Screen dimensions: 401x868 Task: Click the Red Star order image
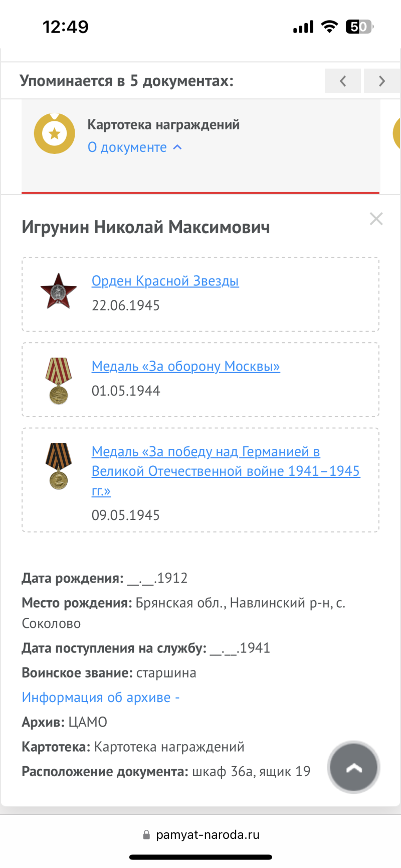pyautogui.click(x=59, y=291)
